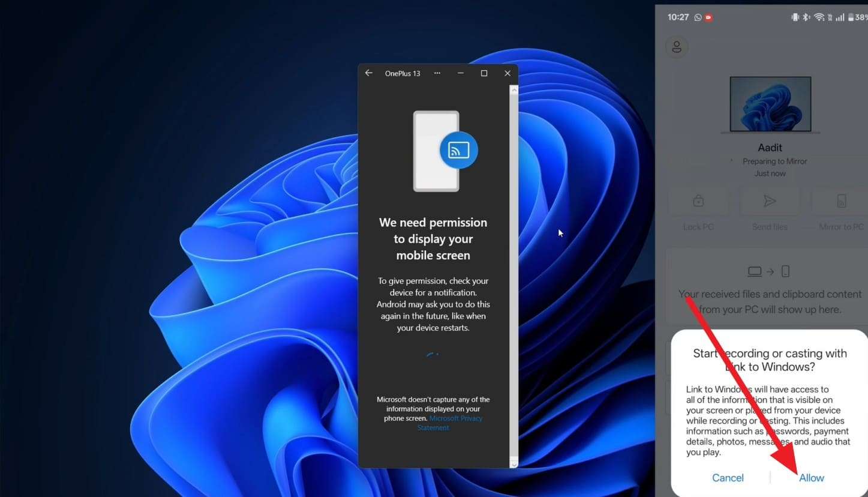
Task: Tap Allow in the casting dialog
Action: 812,478
